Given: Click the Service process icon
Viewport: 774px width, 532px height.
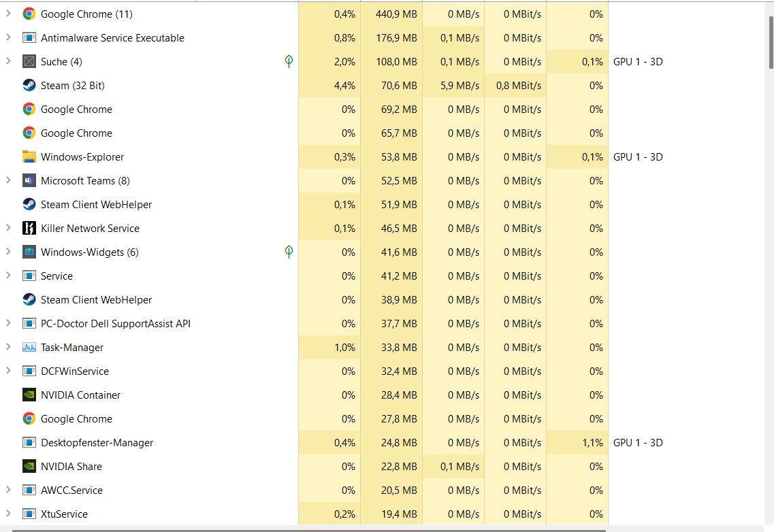Looking at the screenshot, I should click(x=29, y=276).
